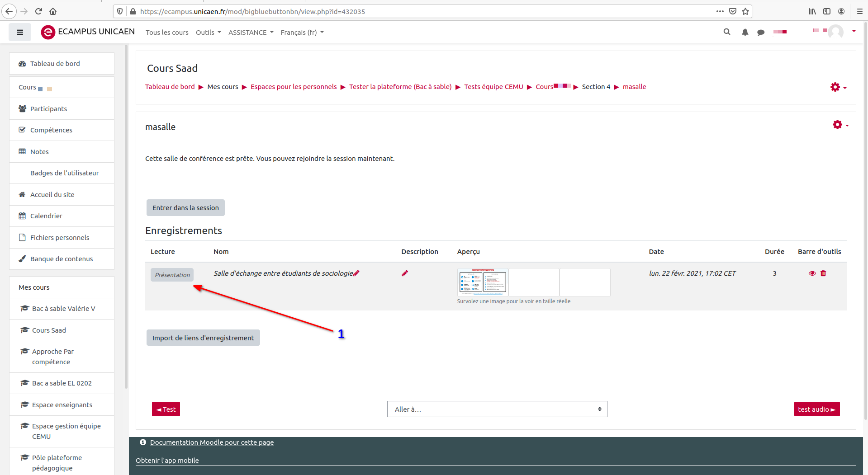Click 'Import de liens d'enregistrement' button

[x=203, y=338]
